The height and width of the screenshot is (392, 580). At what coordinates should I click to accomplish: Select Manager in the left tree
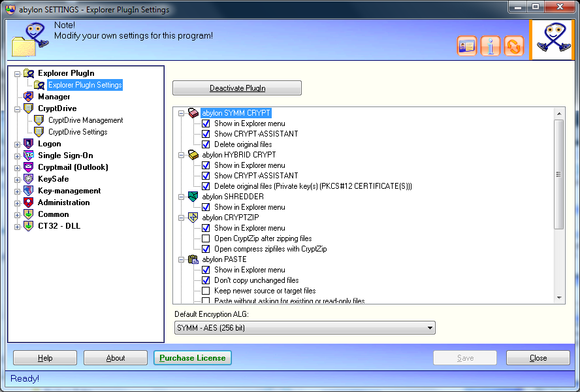pyautogui.click(x=54, y=97)
